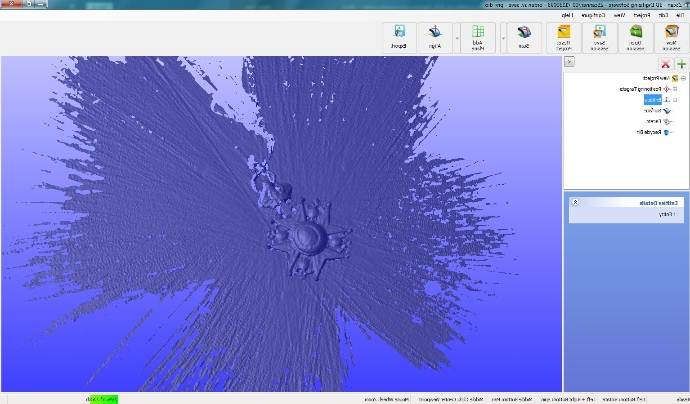690x404 pixels.
Task: Toggle the checkbox of the highlighted Scan node
Action: coord(675,100)
